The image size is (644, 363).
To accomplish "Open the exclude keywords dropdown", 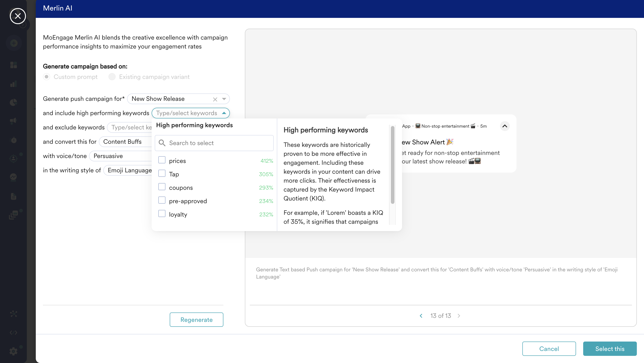I will pos(129,127).
